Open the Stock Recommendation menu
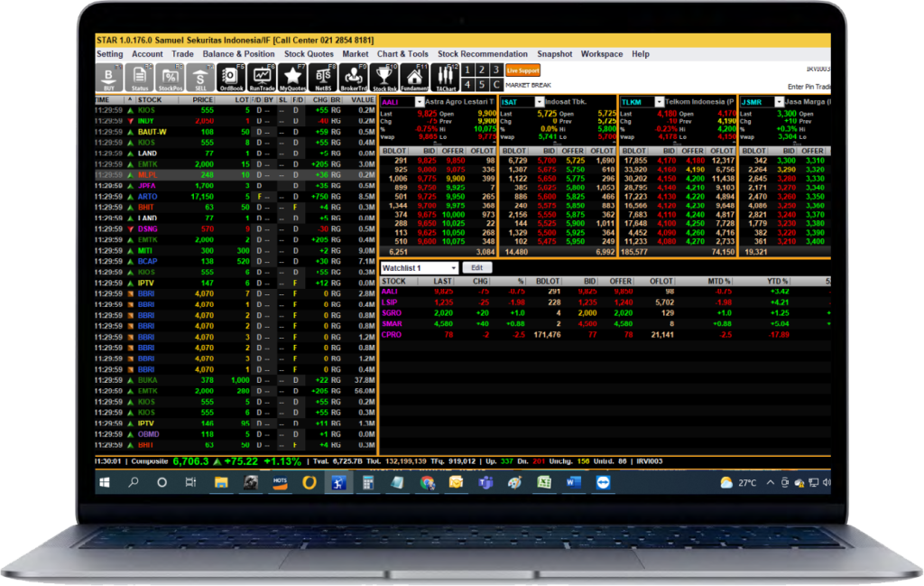This screenshot has height=586, width=924. point(481,53)
